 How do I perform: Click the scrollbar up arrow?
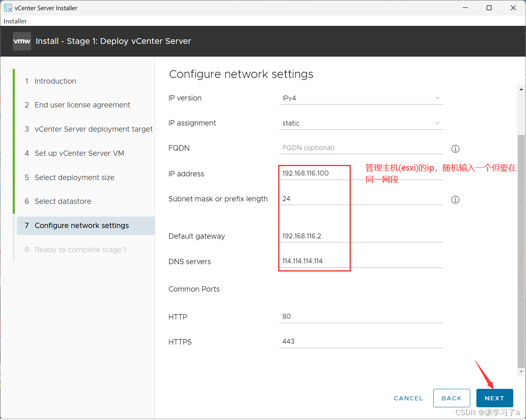[521, 89]
